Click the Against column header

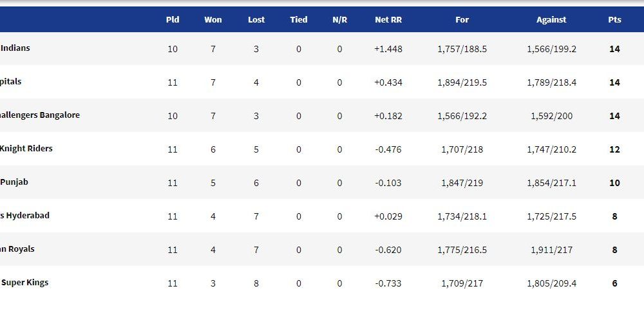click(551, 19)
